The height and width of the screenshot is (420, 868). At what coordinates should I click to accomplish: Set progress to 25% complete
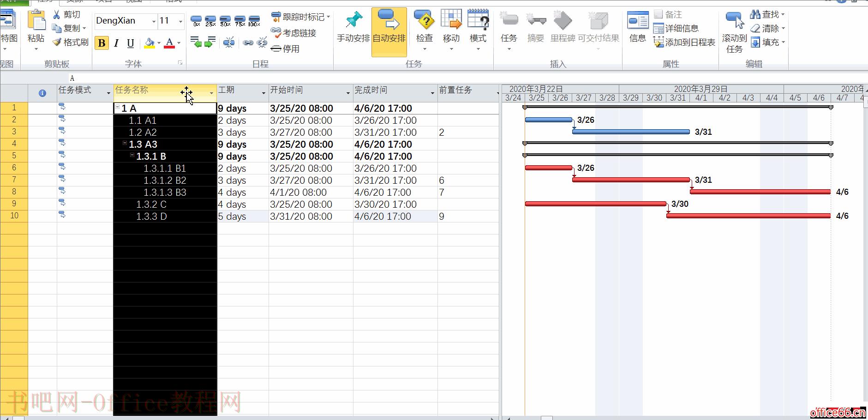(x=210, y=21)
